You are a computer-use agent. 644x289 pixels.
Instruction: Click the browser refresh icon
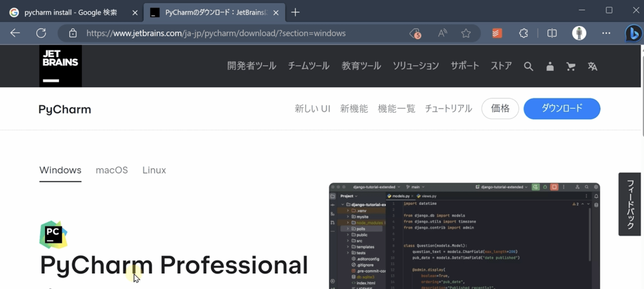(x=41, y=33)
